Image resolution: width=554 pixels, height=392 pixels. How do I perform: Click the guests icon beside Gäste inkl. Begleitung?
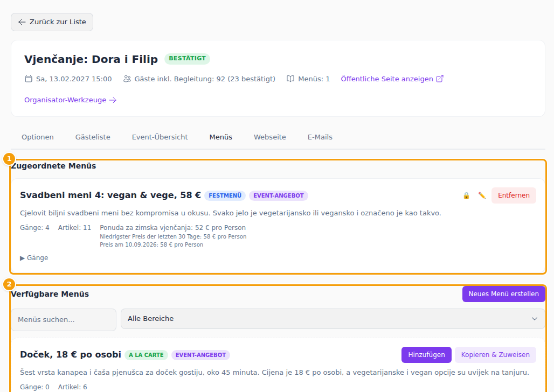pos(127,79)
